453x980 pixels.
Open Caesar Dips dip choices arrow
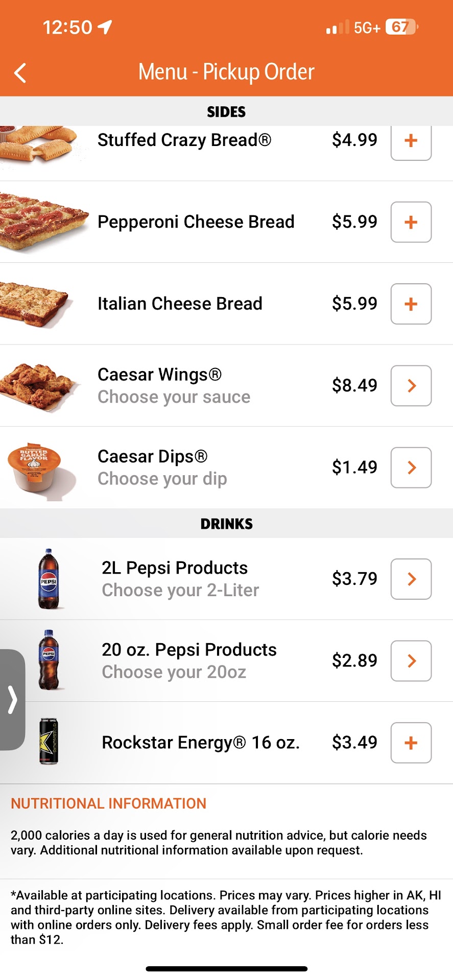click(x=411, y=468)
